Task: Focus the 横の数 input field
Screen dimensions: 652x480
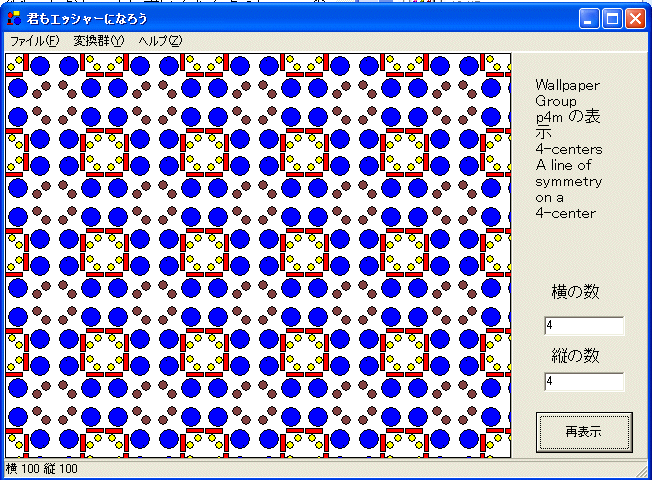Action: tap(584, 325)
